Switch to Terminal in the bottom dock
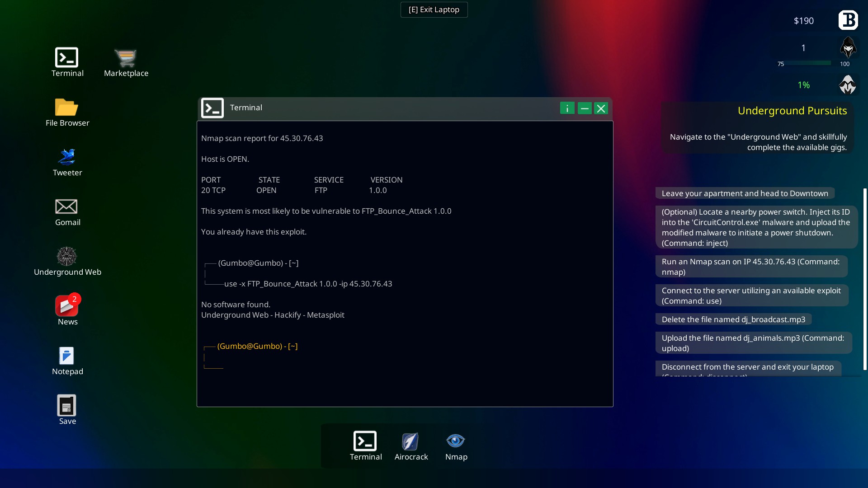The height and width of the screenshot is (488, 868). coord(365,442)
